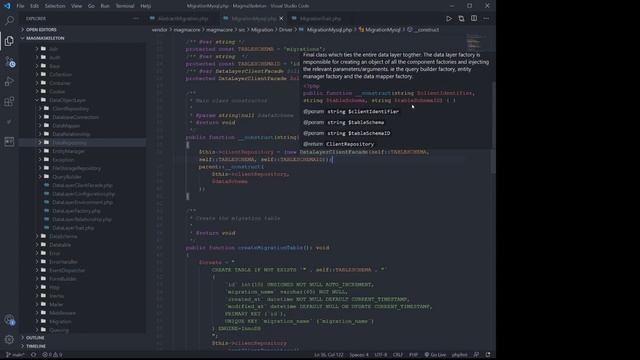Open notifications bell in status bar
The height and width of the screenshot is (360, 640).
point(488,355)
